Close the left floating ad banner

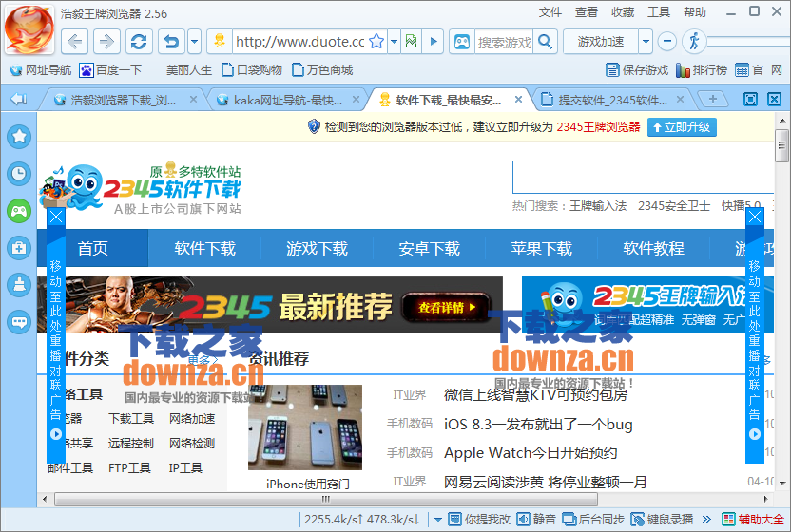coord(56,217)
